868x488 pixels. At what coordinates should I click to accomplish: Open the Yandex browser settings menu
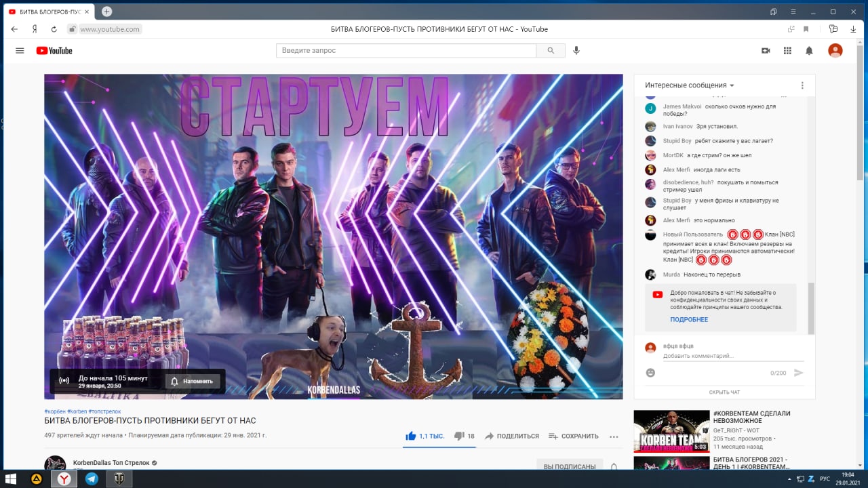[793, 12]
